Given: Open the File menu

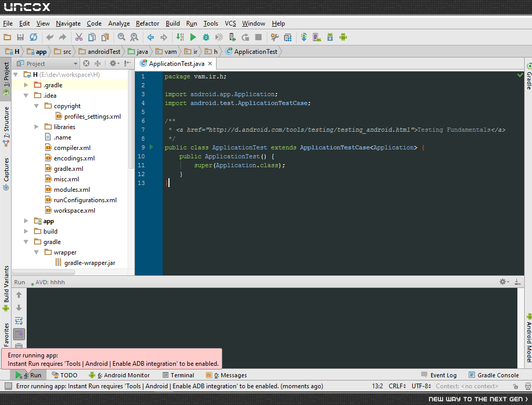Looking at the screenshot, I should point(8,24).
